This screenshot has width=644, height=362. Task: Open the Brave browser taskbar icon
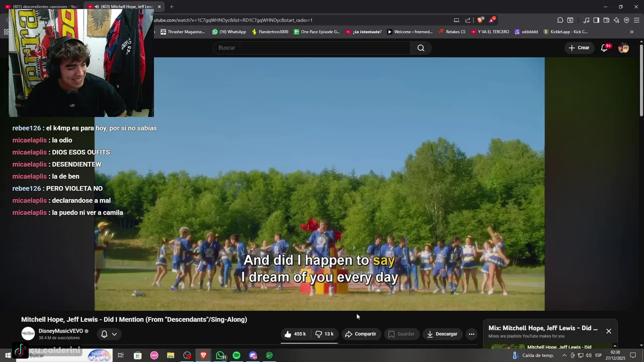click(203, 355)
